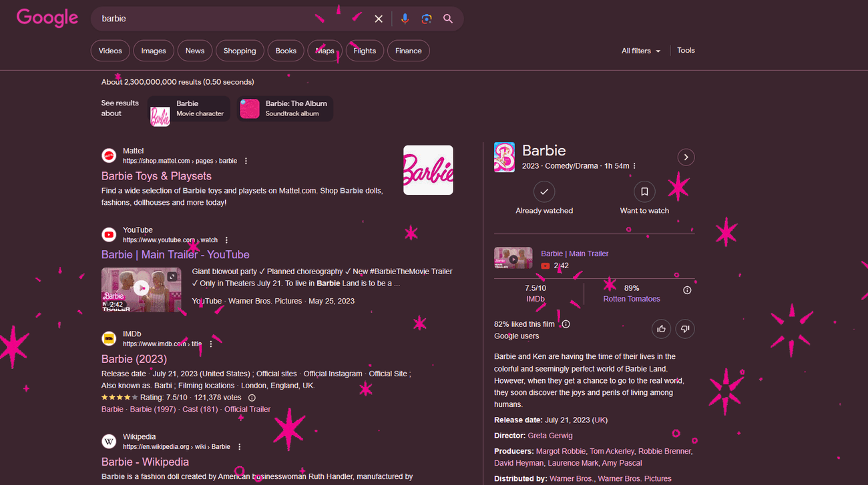
Task: Open info icon beside Rotten Tomatoes score
Action: [687, 290]
